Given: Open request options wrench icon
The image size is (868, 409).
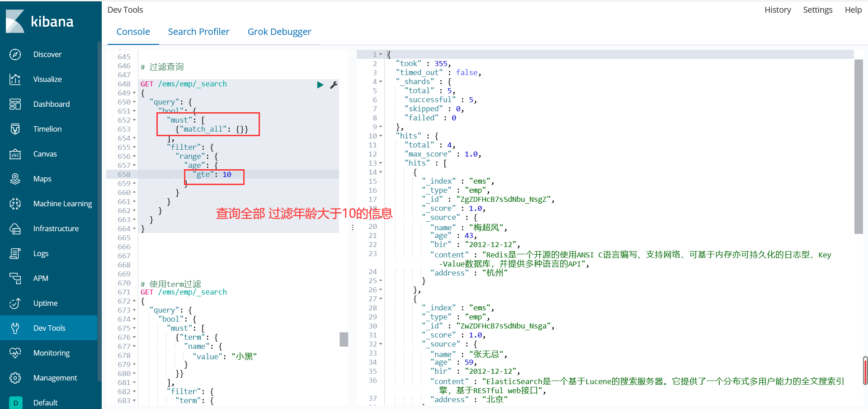Looking at the screenshot, I should pos(334,85).
